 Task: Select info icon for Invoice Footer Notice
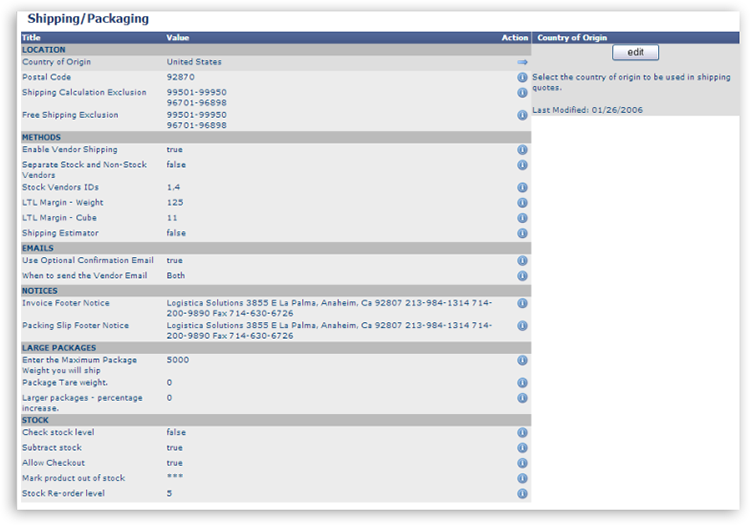coord(522,303)
